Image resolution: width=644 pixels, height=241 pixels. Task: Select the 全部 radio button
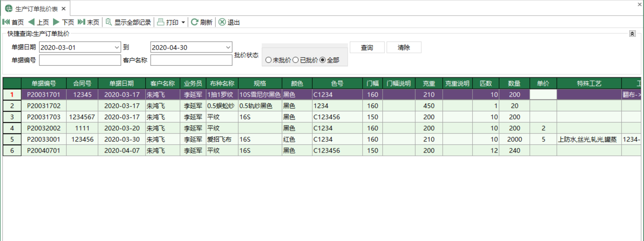(323, 60)
